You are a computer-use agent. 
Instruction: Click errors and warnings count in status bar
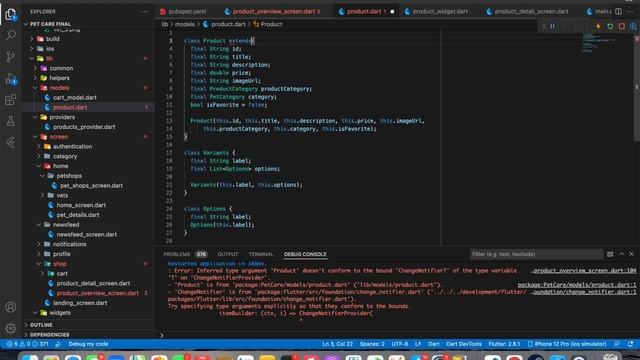click(28, 344)
